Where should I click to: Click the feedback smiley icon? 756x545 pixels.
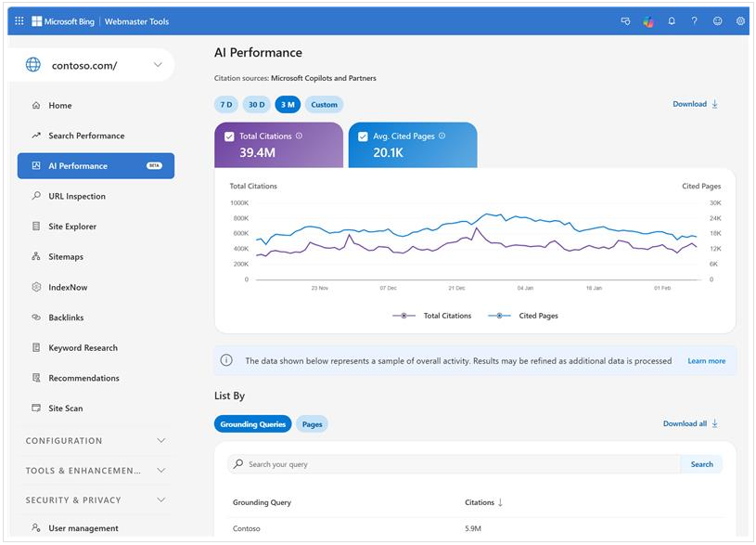(x=717, y=21)
